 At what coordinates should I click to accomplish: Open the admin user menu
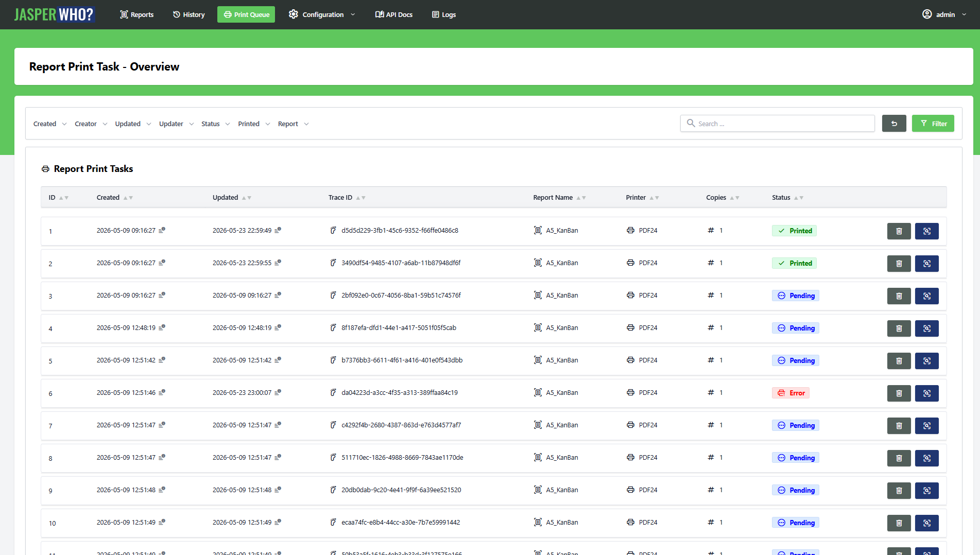point(944,14)
